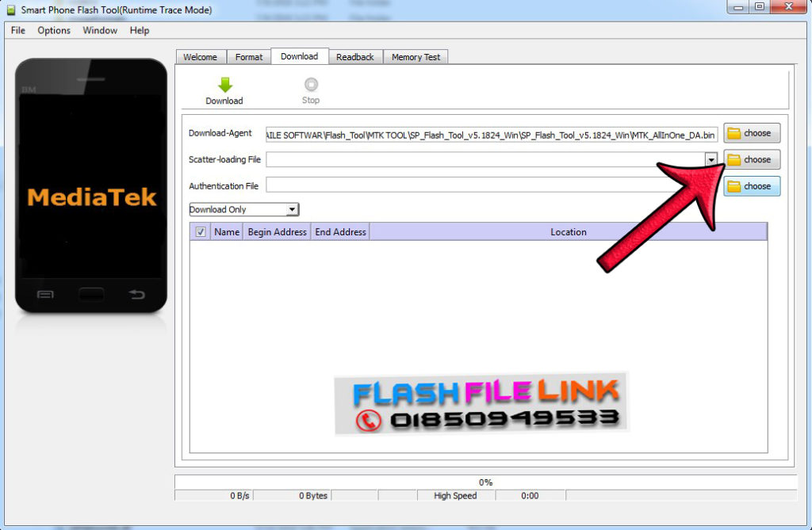Click the Stop icon
812x530 pixels.
click(311, 84)
